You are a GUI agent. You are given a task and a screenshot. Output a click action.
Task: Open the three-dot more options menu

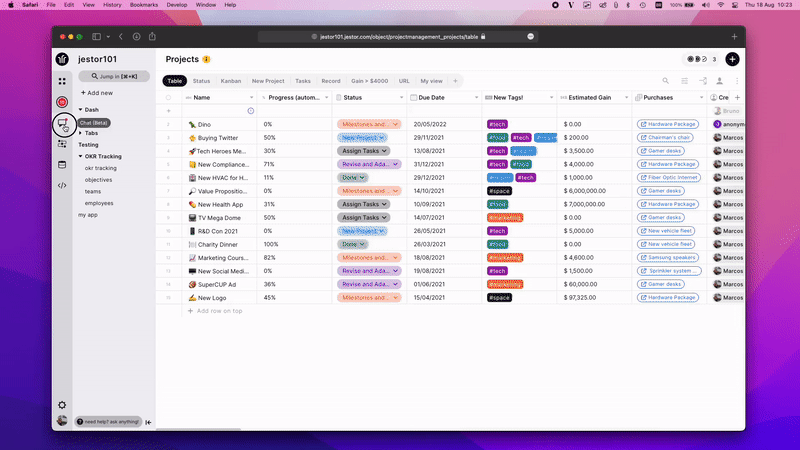(x=737, y=81)
